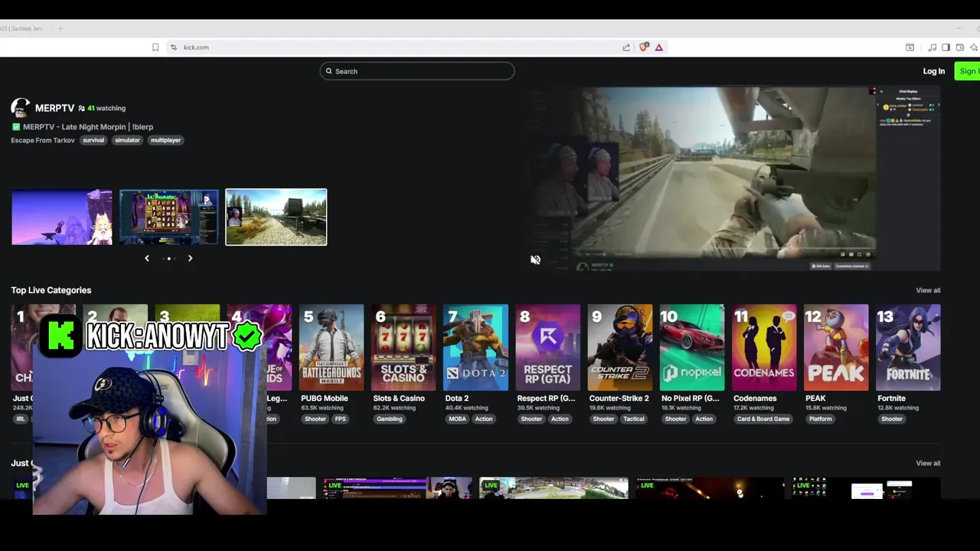Select the slots game stream thumbnail

pos(168,217)
